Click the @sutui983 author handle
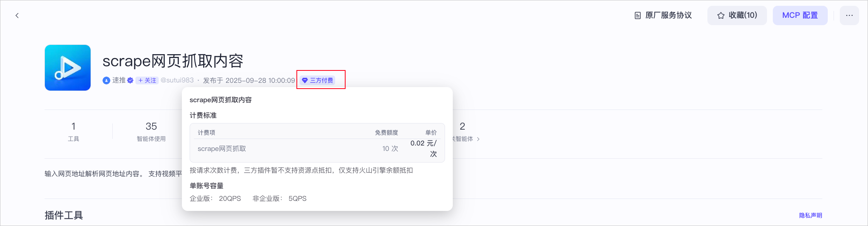Image resolution: width=868 pixels, height=226 pixels. point(177,80)
